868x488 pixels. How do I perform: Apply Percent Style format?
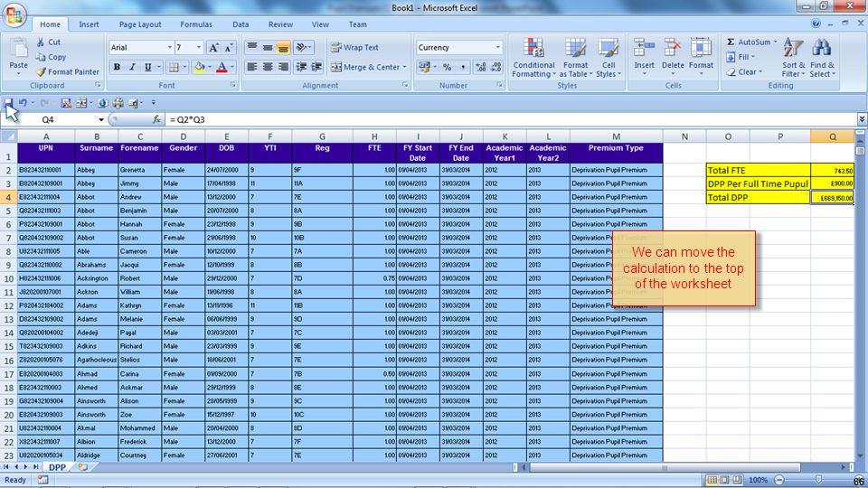tap(447, 67)
